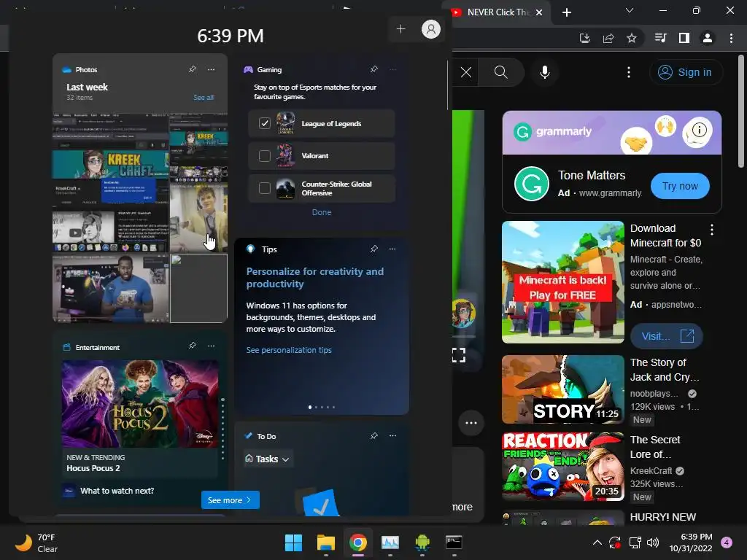Open the notification count badge

coord(727,542)
